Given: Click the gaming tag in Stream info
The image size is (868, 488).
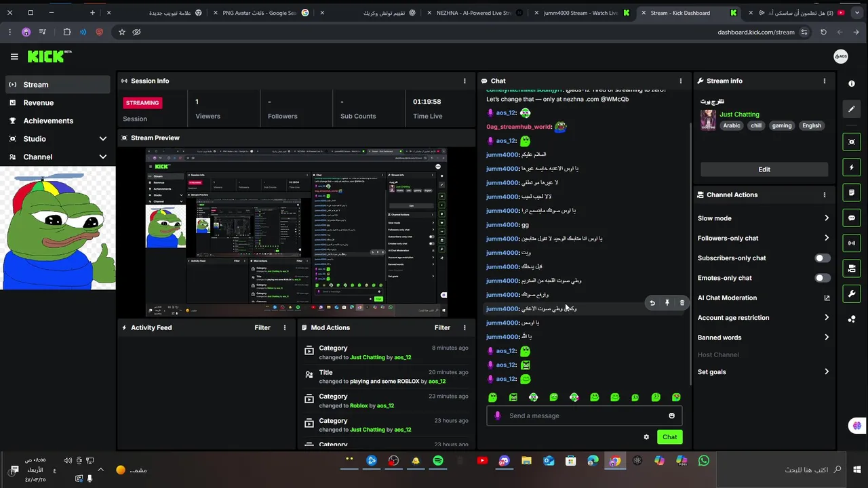Looking at the screenshot, I should click(x=781, y=125).
